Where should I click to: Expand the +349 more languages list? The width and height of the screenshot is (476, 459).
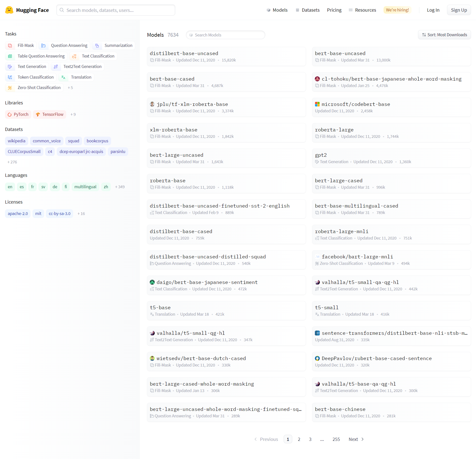pos(120,187)
